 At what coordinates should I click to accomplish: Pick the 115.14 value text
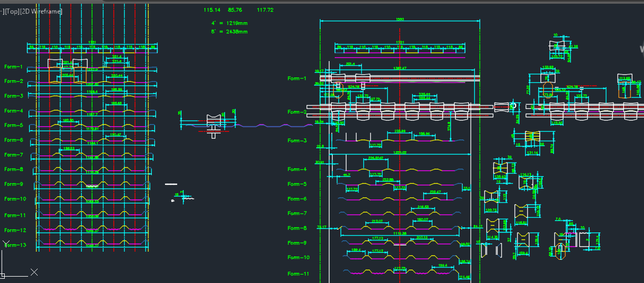212,10
